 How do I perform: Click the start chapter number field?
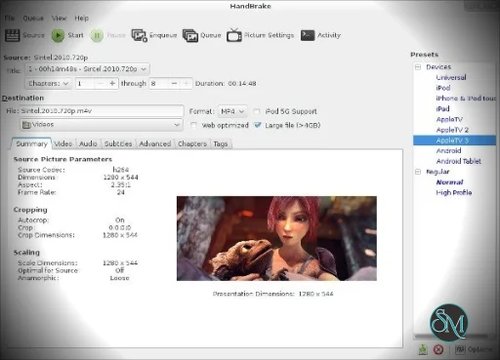point(85,83)
